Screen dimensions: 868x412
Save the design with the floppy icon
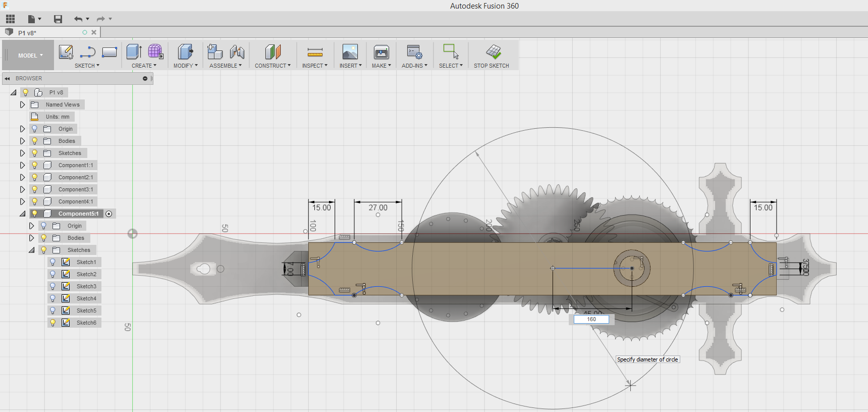pos(58,19)
